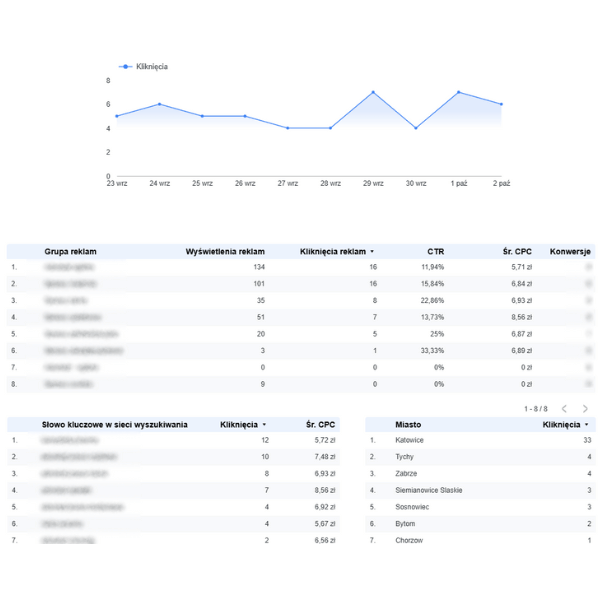This screenshot has width=600, height=600.
Task: Click the 2 paź data point on chart
Action: [501, 104]
